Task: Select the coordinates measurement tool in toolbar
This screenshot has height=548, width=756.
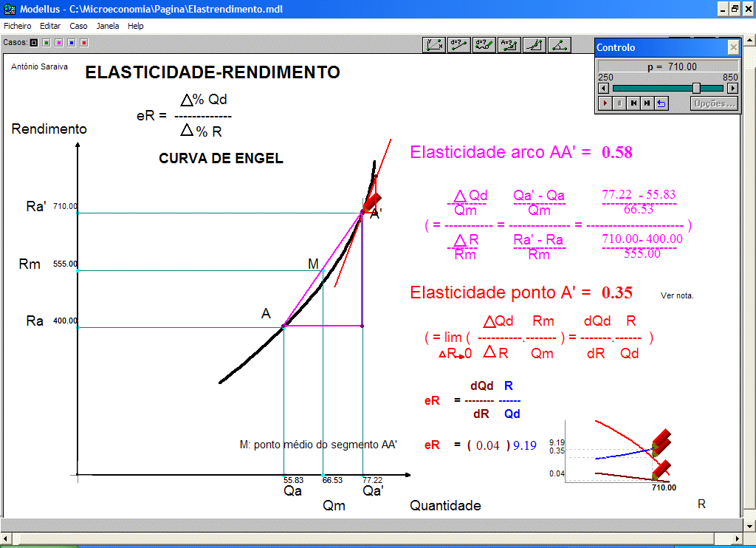Action: (x=434, y=45)
